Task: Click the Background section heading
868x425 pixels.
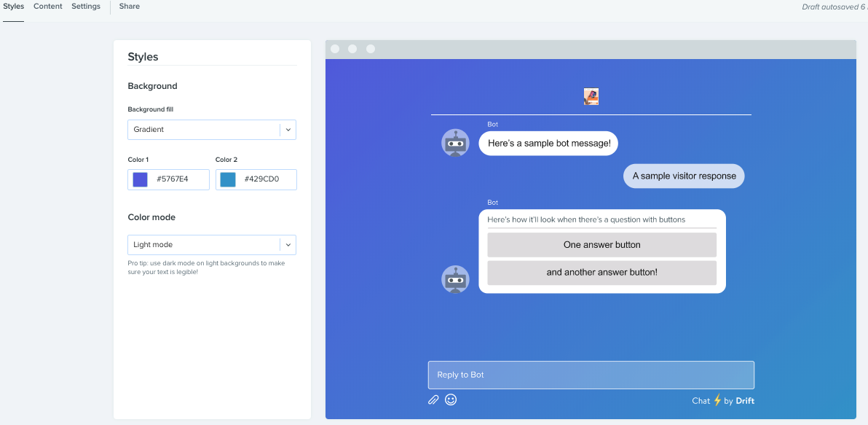Action: [x=152, y=86]
